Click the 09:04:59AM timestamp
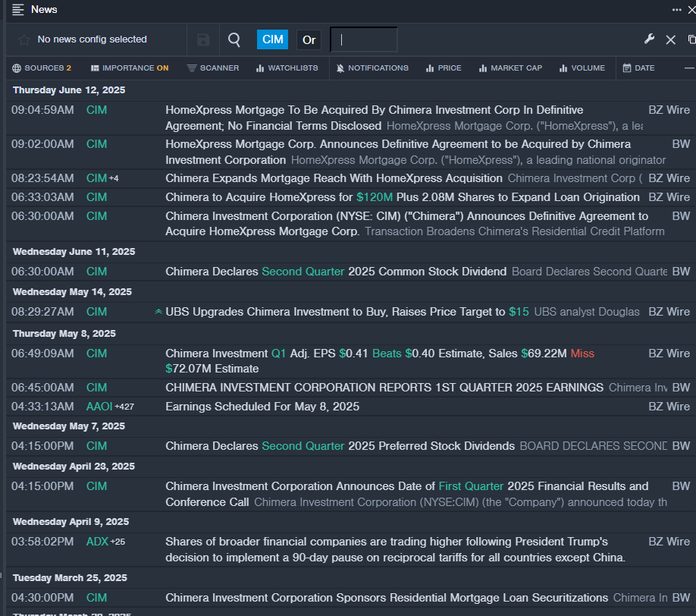696x616 pixels. (x=42, y=110)
